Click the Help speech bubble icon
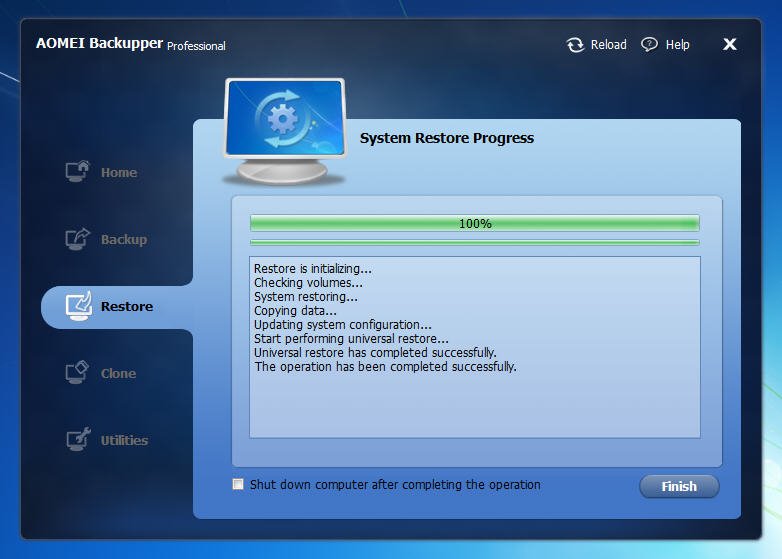This screenshot has width=782, height=559. pyautogui.click(x=649, y=45)
